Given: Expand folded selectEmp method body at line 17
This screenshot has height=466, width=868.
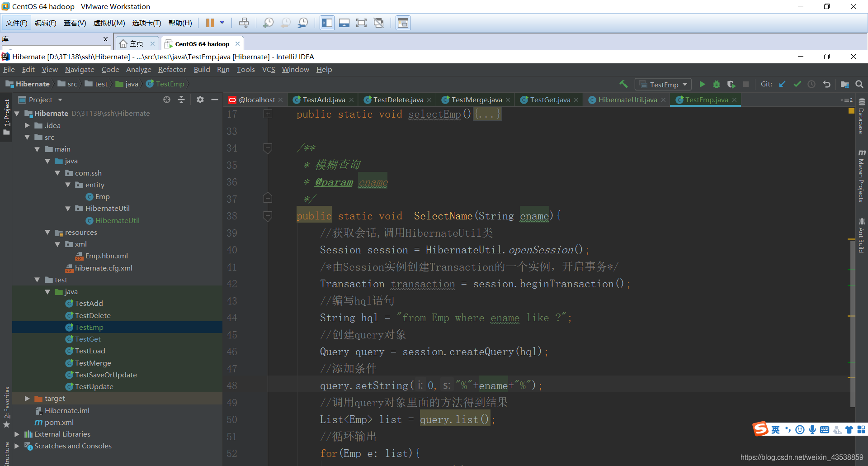Looking at the screenshot, I should [x=268, y=114].
